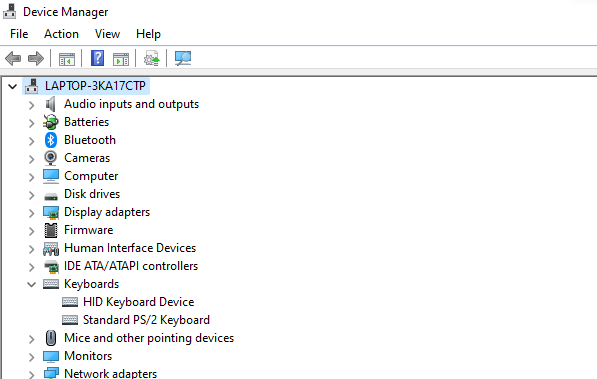This screenshot has width=597, height=379.
Task: Click the Show/Hide Console Tree toolbar icon
Action: tap(67, 59)
